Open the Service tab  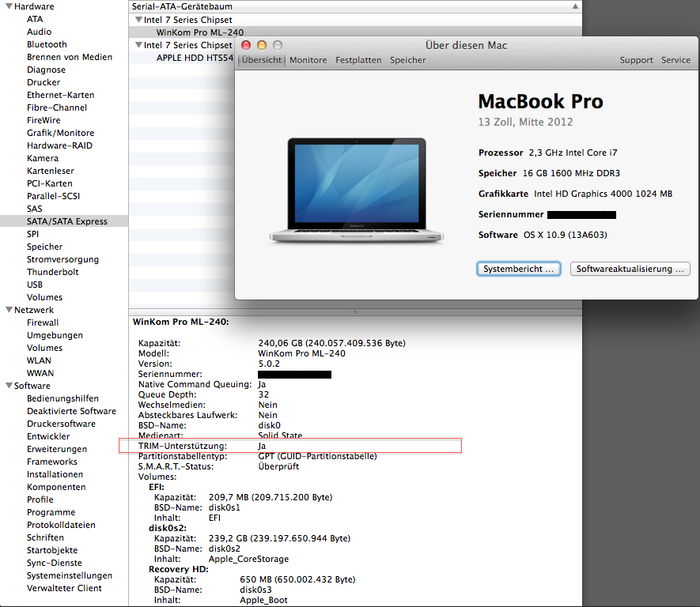676,60
